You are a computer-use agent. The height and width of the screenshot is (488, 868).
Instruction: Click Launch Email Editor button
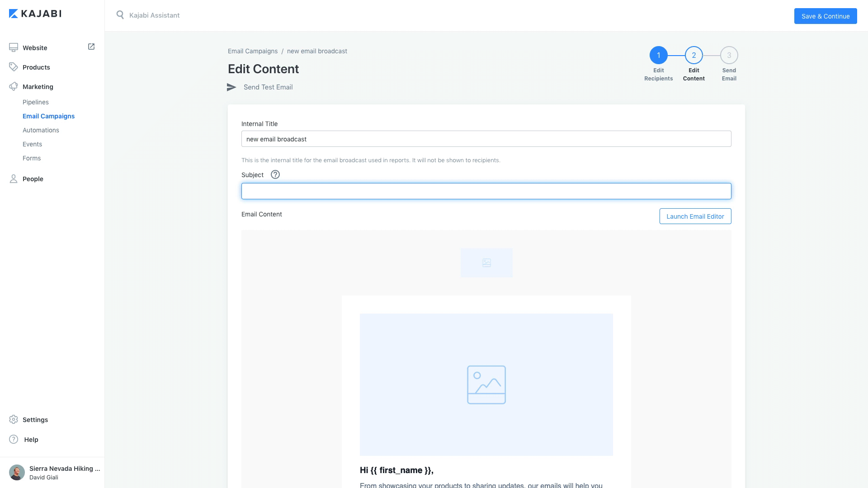pos(695,216)
